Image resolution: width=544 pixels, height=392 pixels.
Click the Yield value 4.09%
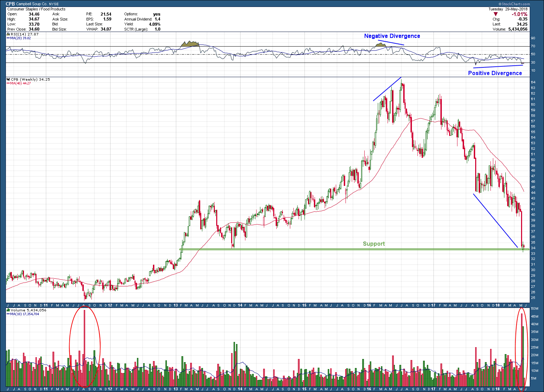(x=155, y=24)
